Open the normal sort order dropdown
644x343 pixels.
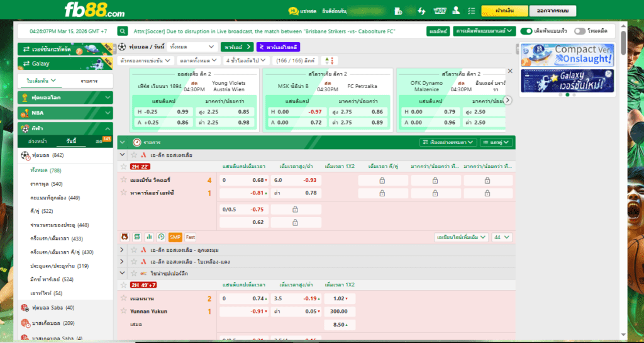pyautogui.click(x=448, y=142)
